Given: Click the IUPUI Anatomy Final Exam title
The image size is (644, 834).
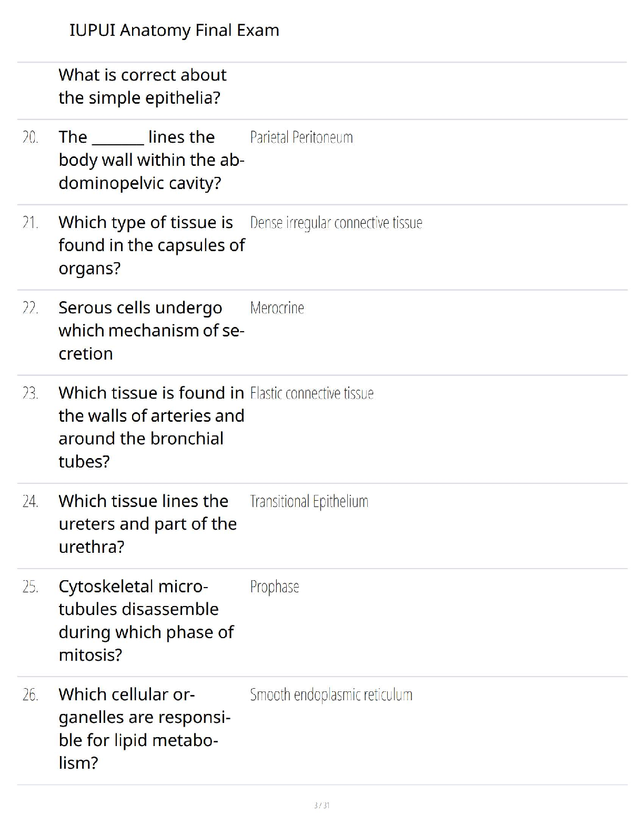Looking at the screenshot, I should tap(174, 31).
